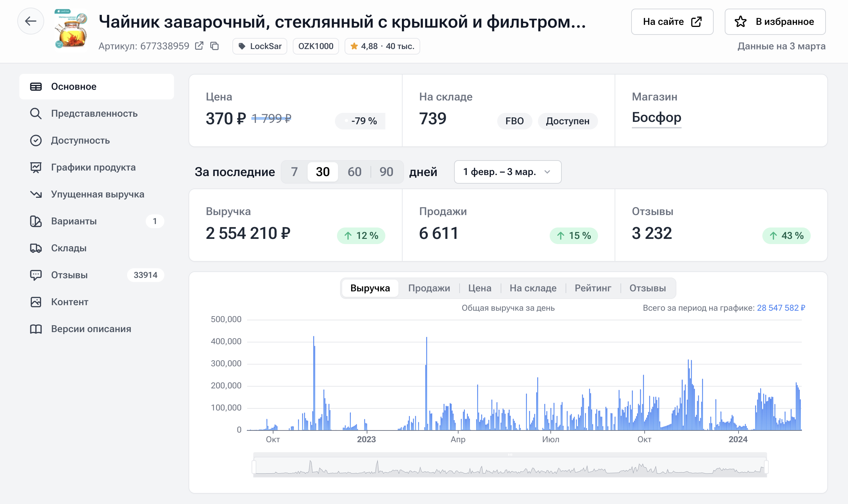The width and height of the screenshot is (848, 504).
Task: Click the 33914 reviews count badge
Action: 145,275
